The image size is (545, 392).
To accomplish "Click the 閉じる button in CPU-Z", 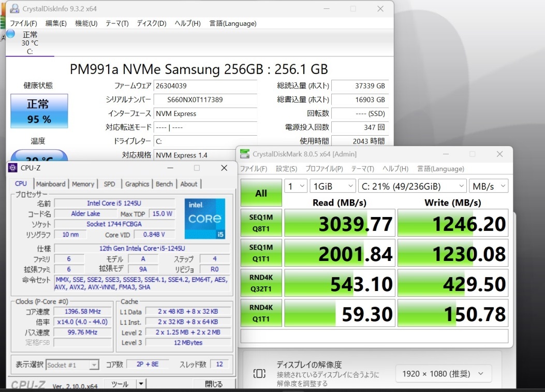I will [x=213, y=384].
